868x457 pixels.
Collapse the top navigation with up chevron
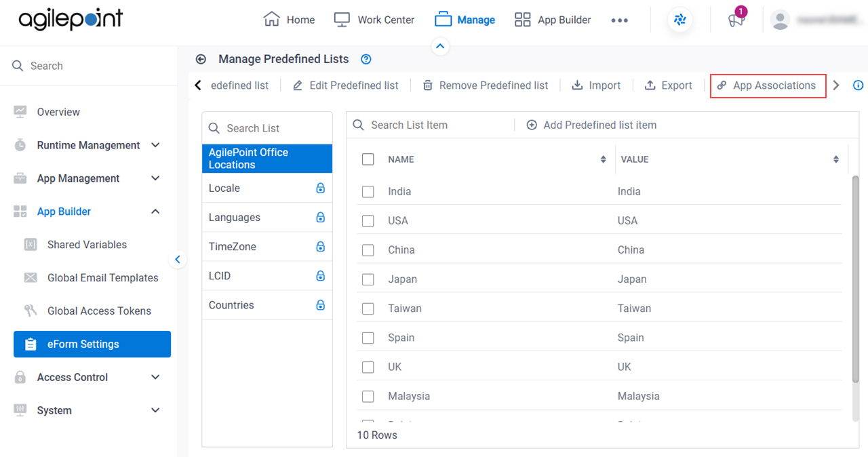click(440, 46)
